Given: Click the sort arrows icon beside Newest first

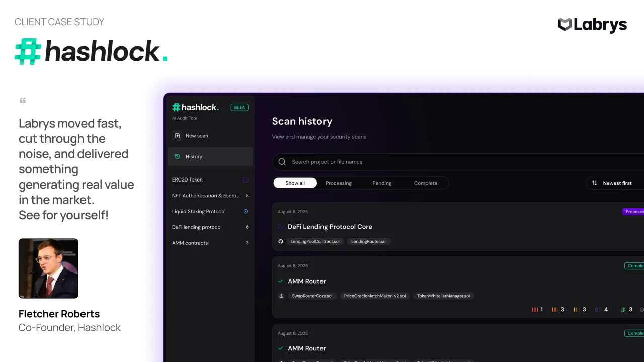Looking at the screenshot, I should (x=595, y=183).
